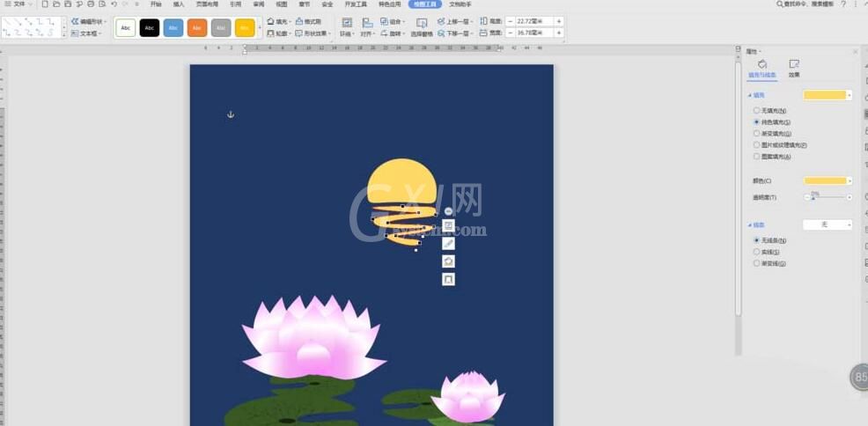Collapse the 线条 section triangle
The image size is (868, 426).
pyautogui.click(x=749, y=225)
